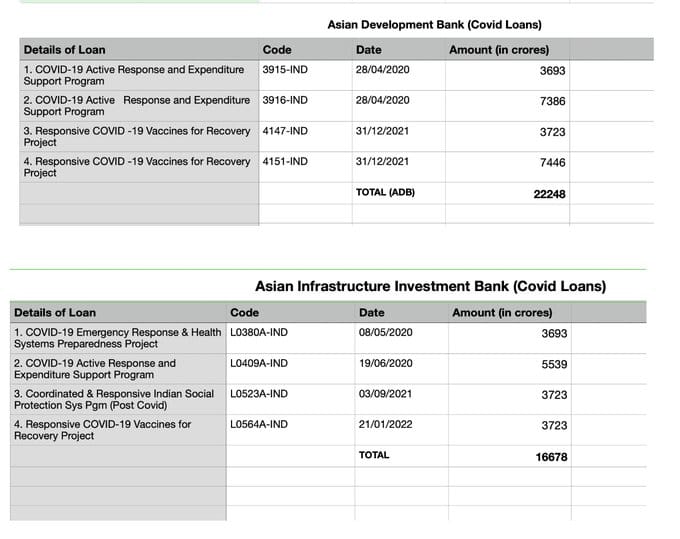The width and height of the screenshot is (680, 539).
Task: Select the ADB total 22248 cell
Action: 507,193
